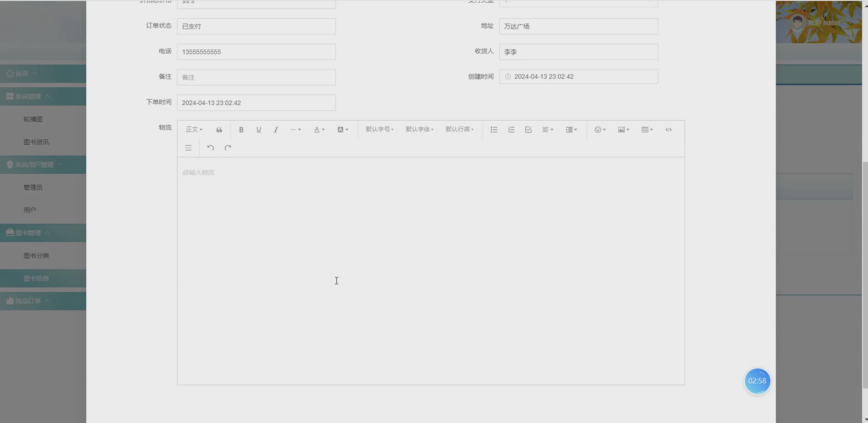
Task: Undo the last editor action
Action: [210, 148]
